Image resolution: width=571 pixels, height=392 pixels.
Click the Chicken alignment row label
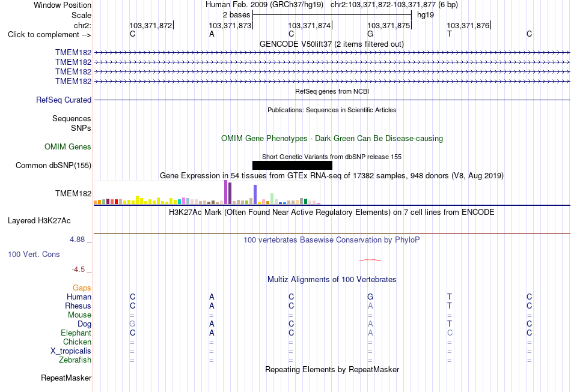click(77, 342)
